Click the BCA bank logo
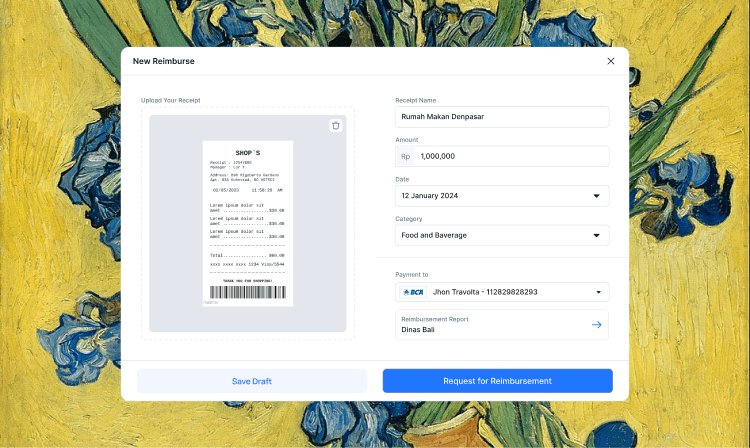The height and width of the screenshot is (448, 750). pyautogui.click(x=412, y=292)
